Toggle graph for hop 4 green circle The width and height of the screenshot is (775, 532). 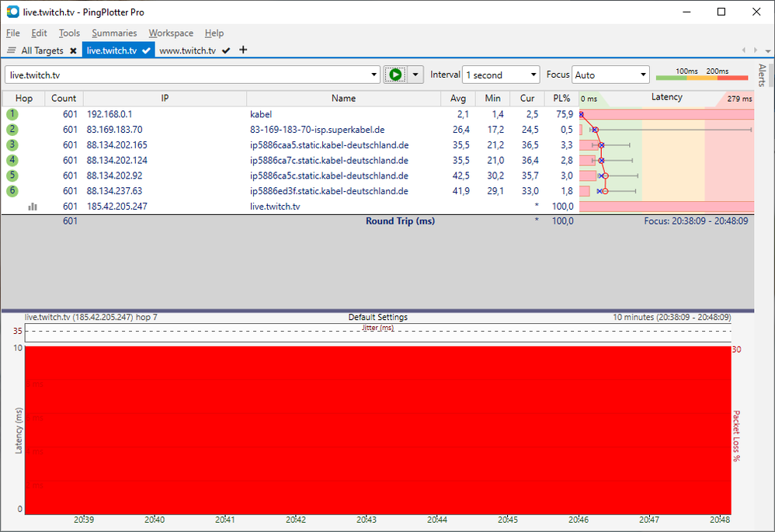tap(12, 160)
